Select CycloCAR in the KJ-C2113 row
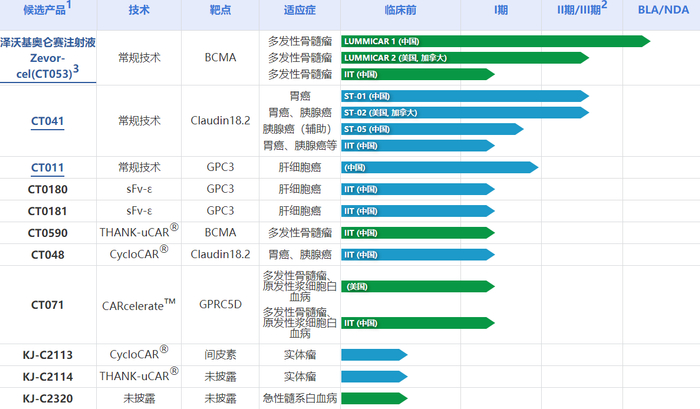Viewport: 700px width, 409px height. pyautogui.click(x=139, y=353)
